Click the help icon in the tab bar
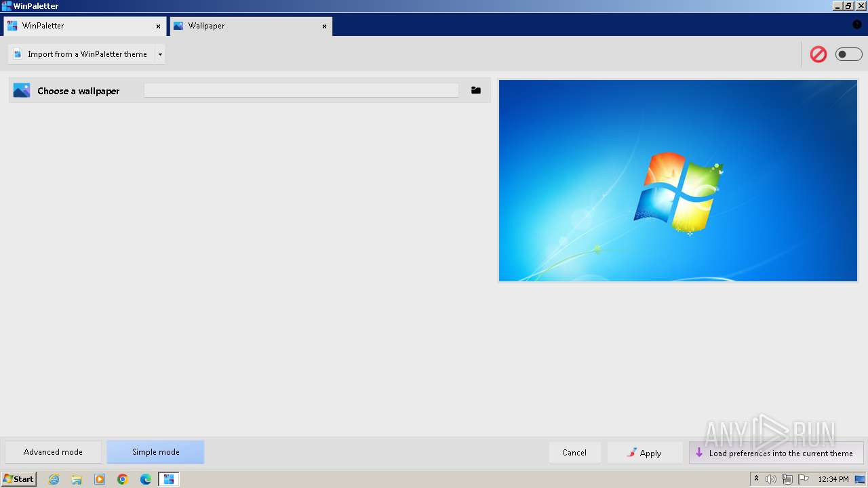 coord(857,24)
